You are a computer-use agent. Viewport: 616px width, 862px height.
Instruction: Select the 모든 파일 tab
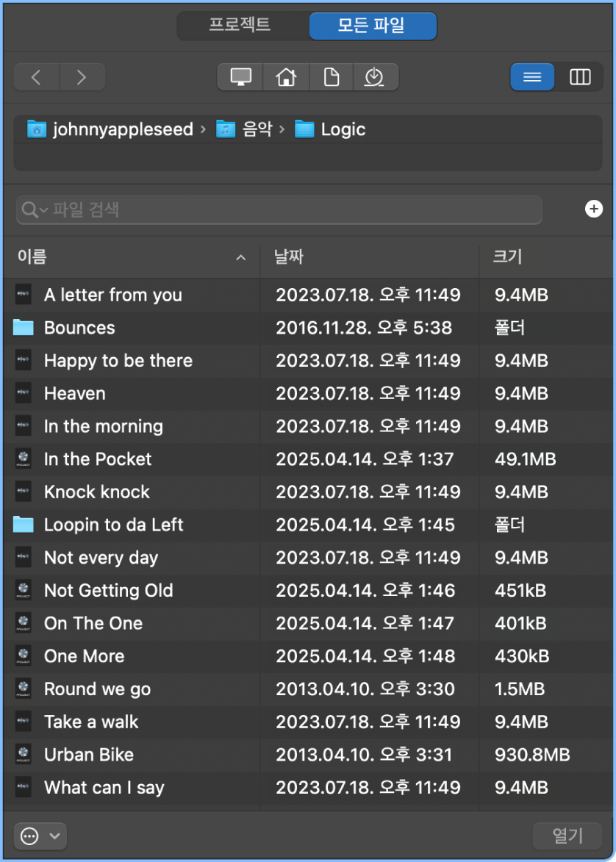[x=372, y=26]
